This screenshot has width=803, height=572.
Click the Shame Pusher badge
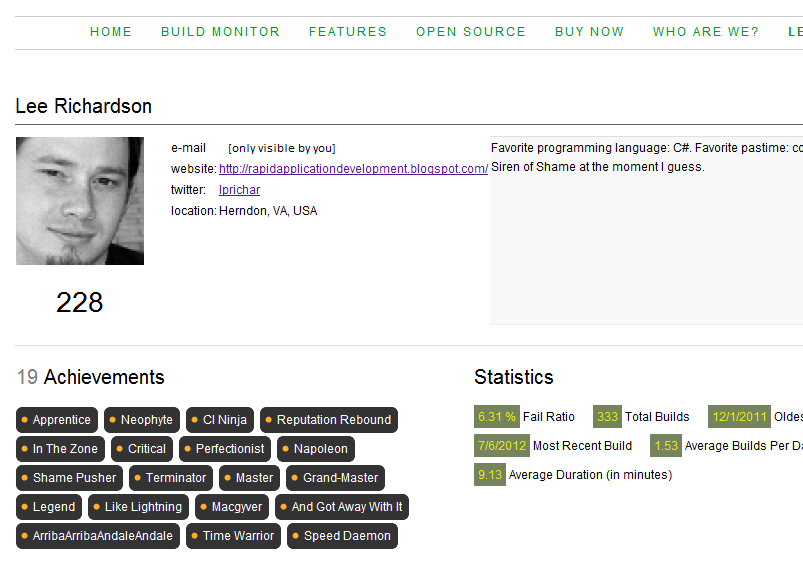(69, 478)
